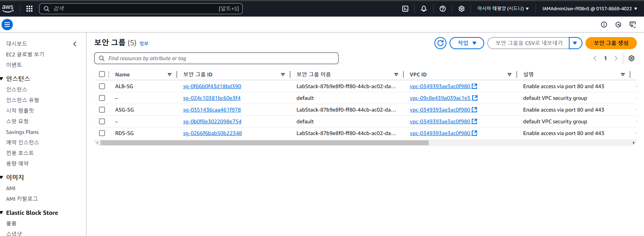The height and width of the screenshot is (236, 644).
Task: Click the screen icon at far right of secondary bar
Action: click(633, 25)
